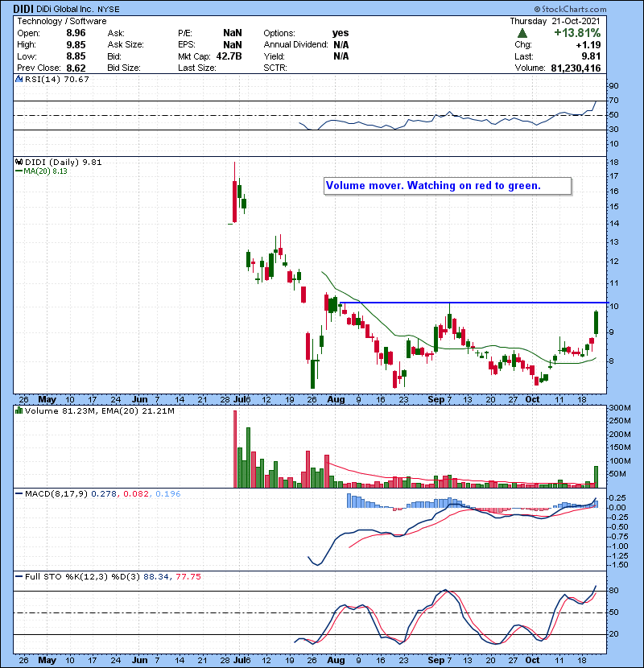The height and width of the screenshot is (668, 644).
Task: Click the Mkt Cap 42.7B value
Action: 229,56
